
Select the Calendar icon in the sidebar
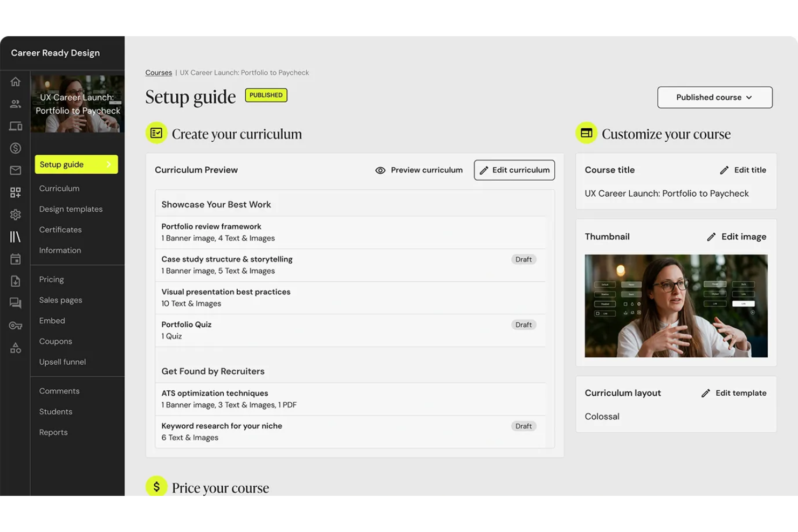[x=15, y=259]
